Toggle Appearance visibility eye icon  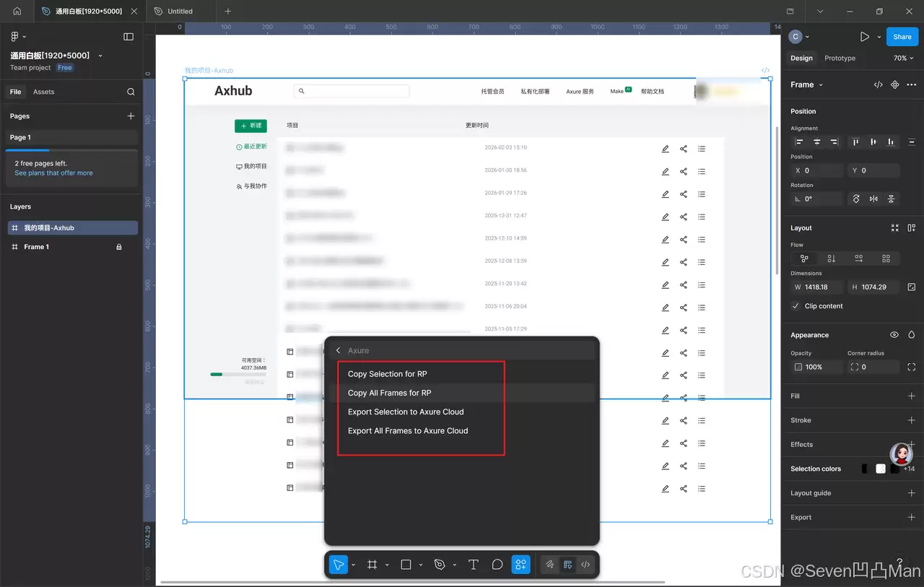[x=894, y=335]
